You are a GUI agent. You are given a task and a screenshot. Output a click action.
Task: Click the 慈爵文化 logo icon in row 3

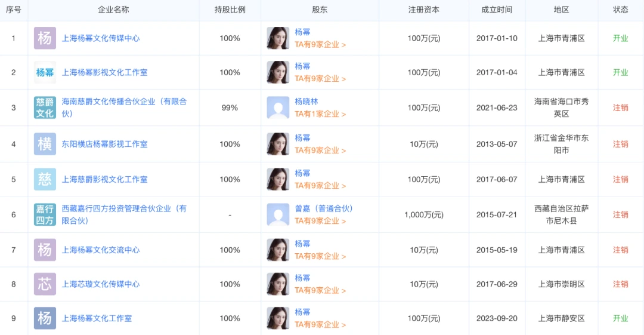(x=45, y=107)
